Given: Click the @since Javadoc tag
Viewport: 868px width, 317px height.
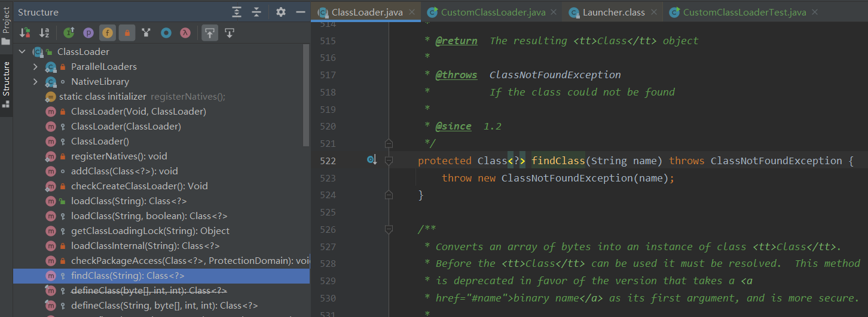Looking at the screenshot, I should click(x=453, y=127).
